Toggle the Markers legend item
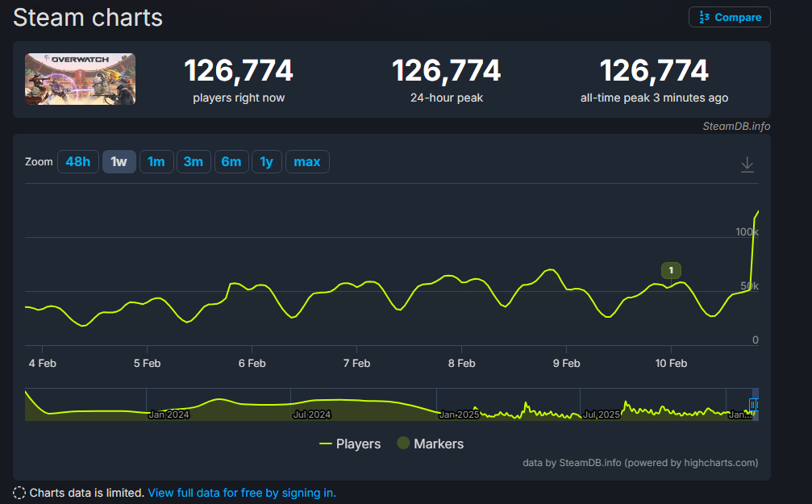Viewport: 812px width, 504px height. tap(431, 444)
